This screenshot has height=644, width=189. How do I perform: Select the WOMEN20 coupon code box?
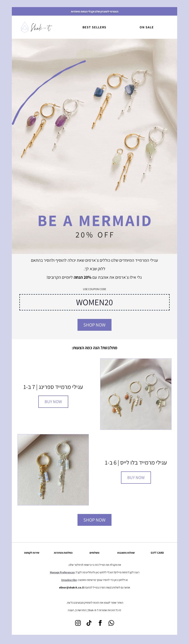pyautogui.click(x=94, y=302)
